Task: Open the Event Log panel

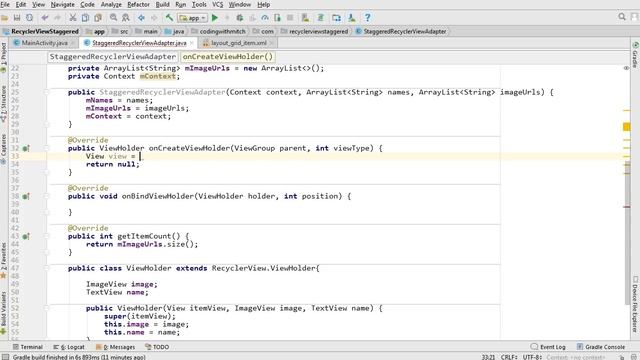Action: point(548,347)
